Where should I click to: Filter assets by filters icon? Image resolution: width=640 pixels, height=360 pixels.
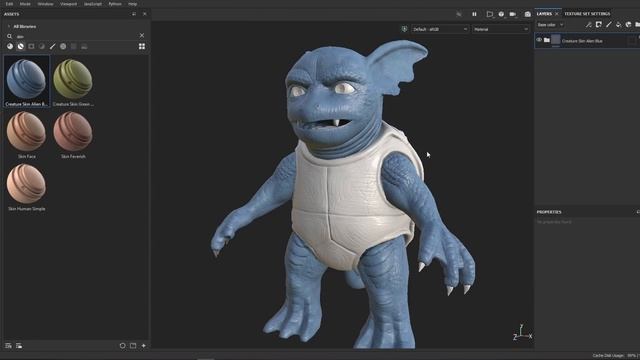(42, 47)
